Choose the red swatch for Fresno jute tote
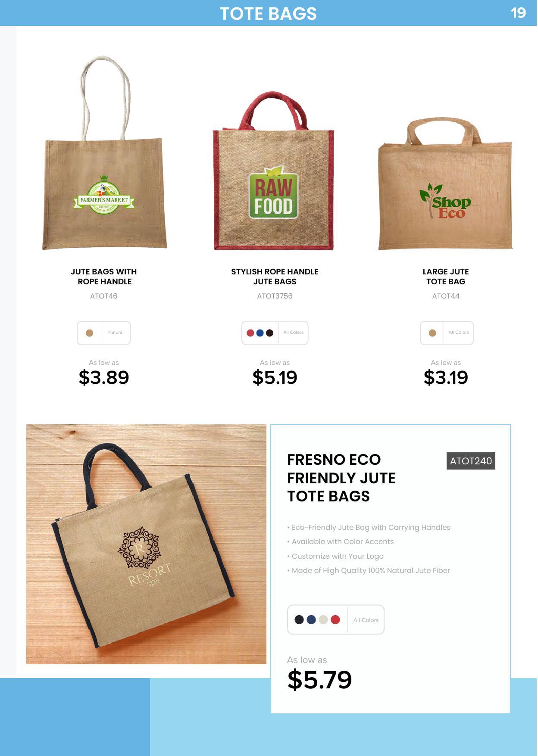Screen dimensions: 538x756 (335, 619)
